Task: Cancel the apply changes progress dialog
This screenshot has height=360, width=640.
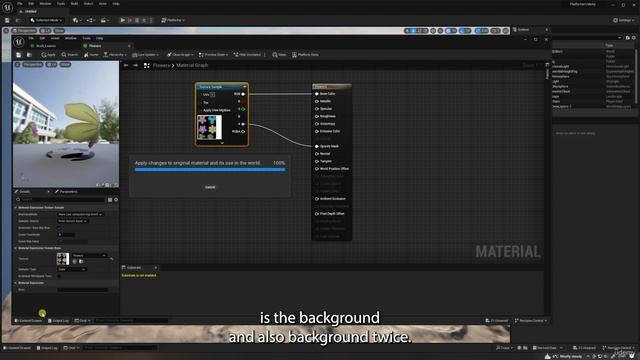Action: (210, 187)
